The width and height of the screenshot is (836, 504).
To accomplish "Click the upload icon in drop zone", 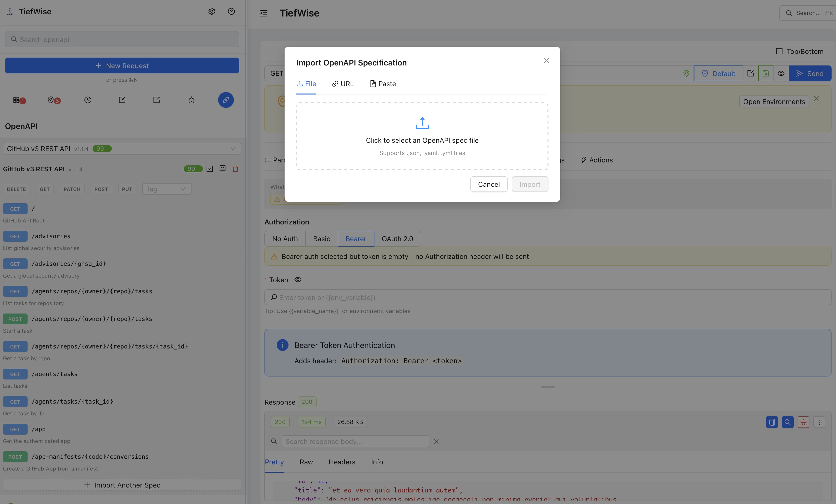I will (x=422, y=123).
